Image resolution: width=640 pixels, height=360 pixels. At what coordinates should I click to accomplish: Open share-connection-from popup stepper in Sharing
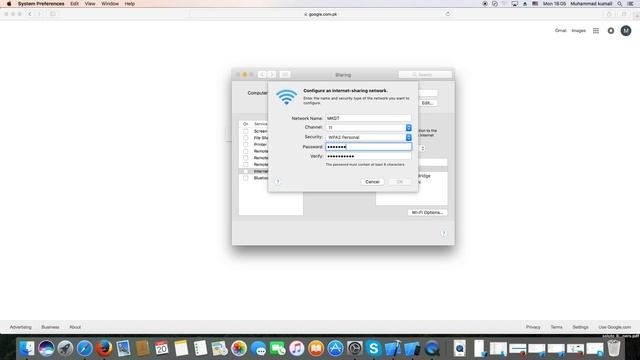[422, 148]
